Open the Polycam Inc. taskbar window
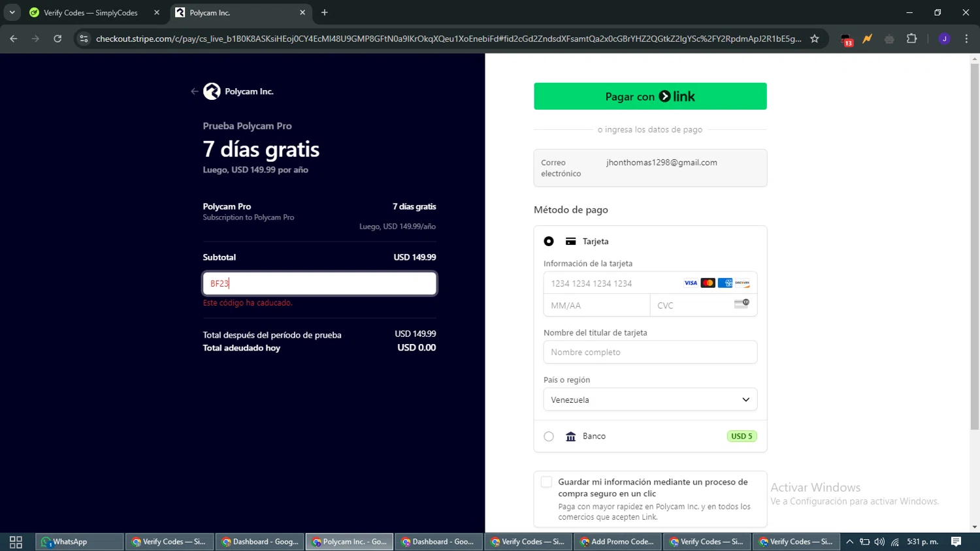This screenshot has width=980, height=551. coord(350,542)
